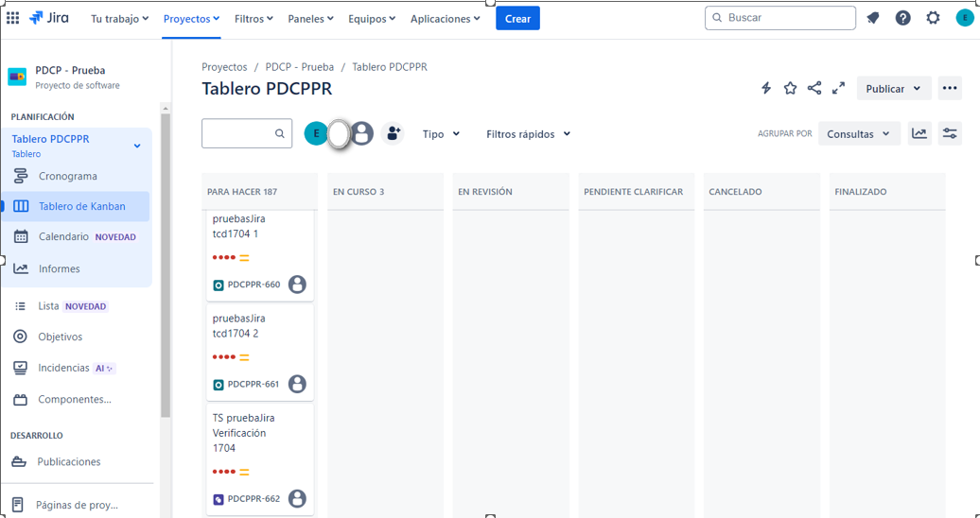Enter full screen mode
The height and width of the screenshot is (518, 980).
click(x=838, y=88)
